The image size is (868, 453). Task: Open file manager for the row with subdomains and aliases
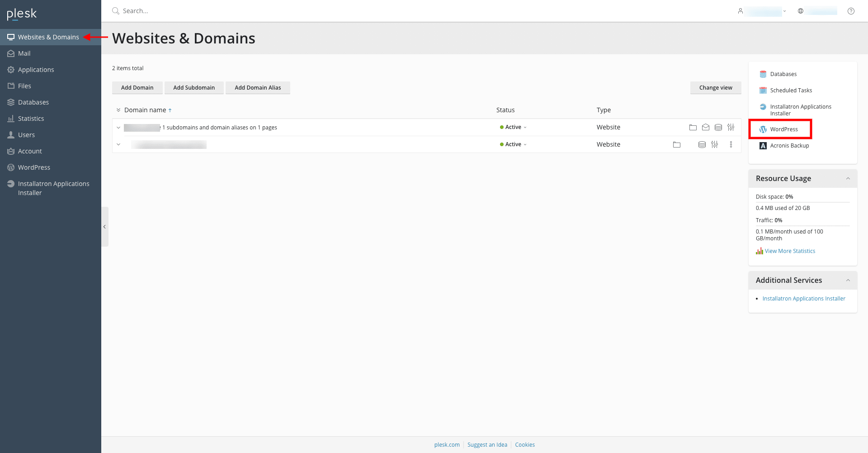(693, 127)
